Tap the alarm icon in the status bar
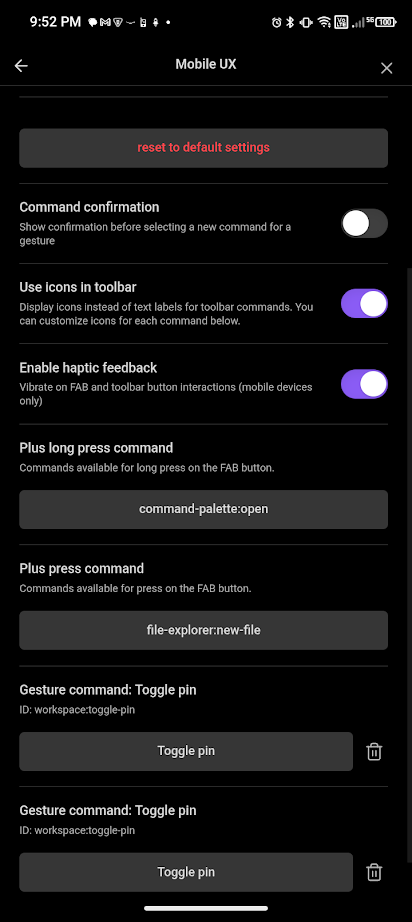The image size is (412, 922). click(276, 22)
